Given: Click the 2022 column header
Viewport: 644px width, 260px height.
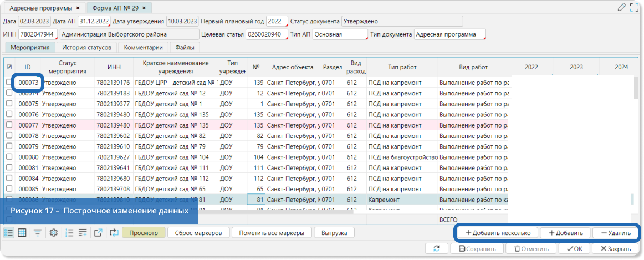Looking at the screenshot, I should click(x=531, y=67).
